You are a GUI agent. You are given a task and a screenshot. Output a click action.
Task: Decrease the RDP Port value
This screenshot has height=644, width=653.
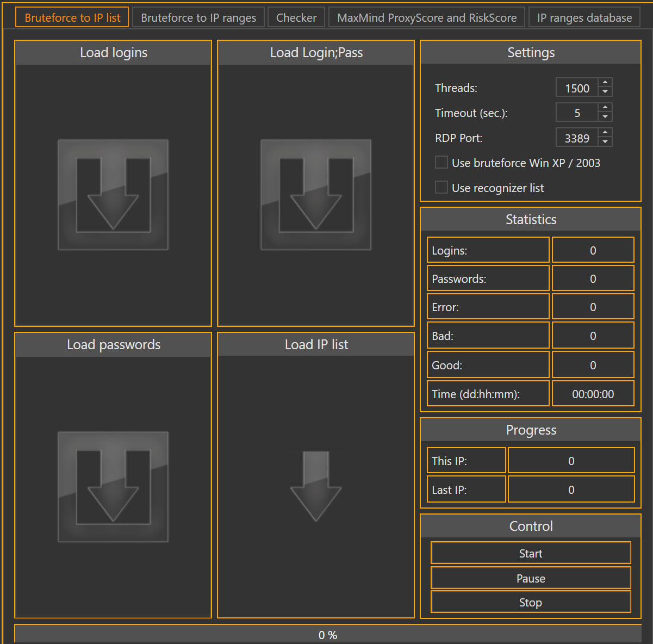[x=605, y=141]
